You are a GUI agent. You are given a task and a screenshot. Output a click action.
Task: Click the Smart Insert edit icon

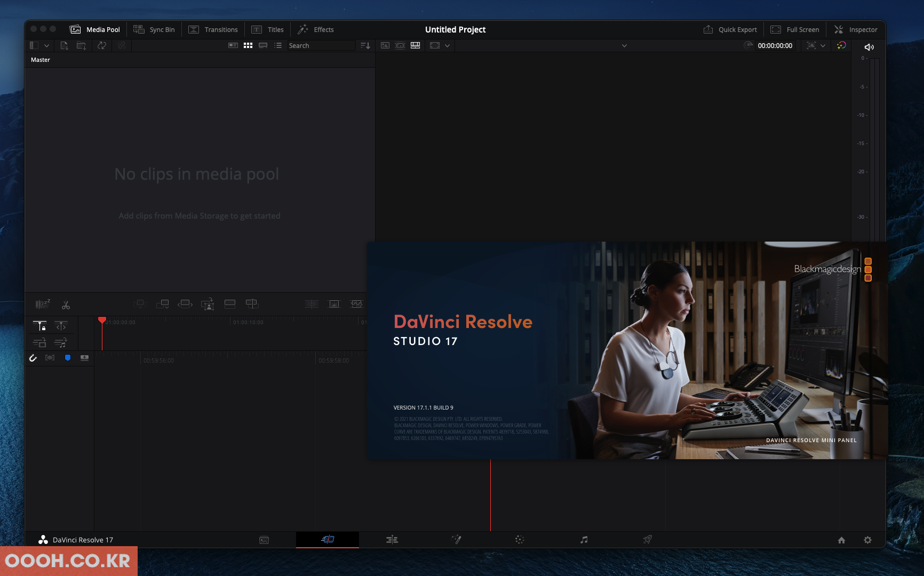click(140, 304)
